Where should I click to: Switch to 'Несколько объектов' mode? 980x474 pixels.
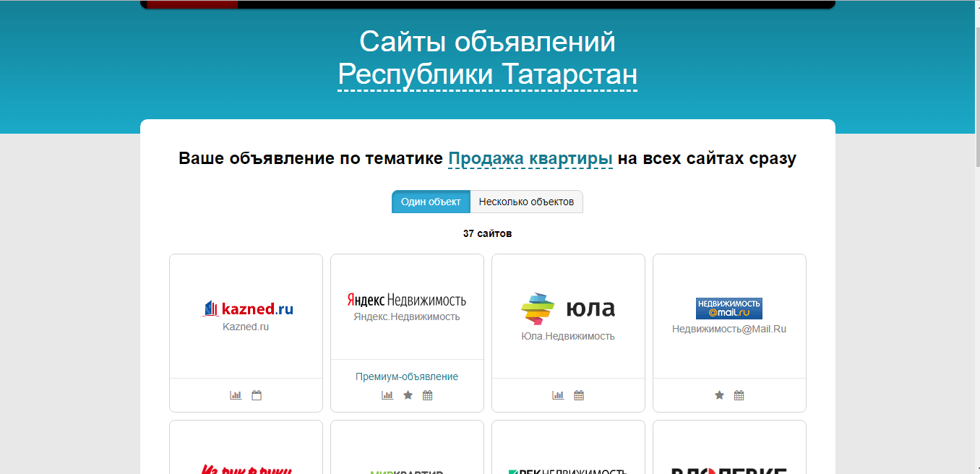526,202
